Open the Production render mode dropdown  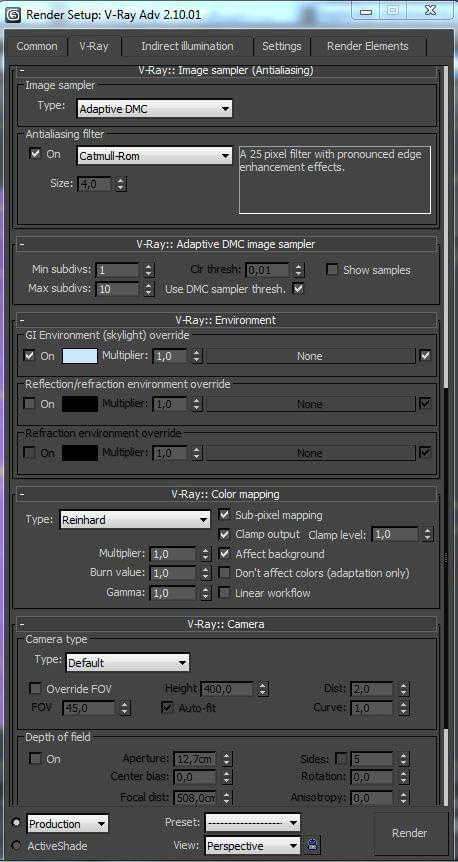click(x=67, y=824)
